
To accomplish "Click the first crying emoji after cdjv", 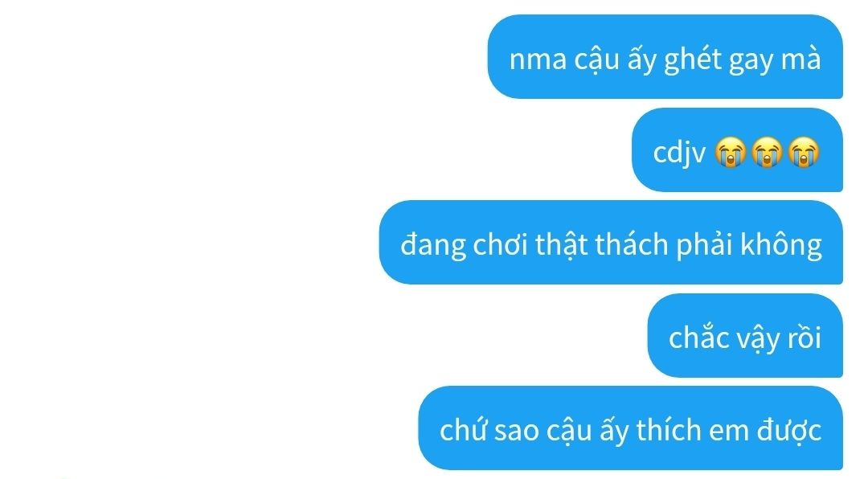I will pyautogui.click(x=730, y=152).
